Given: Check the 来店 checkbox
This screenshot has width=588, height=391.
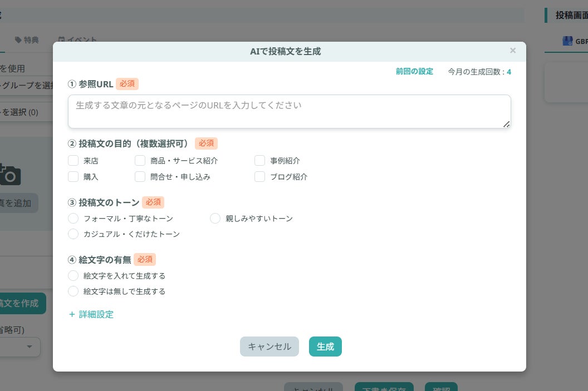Looking at the screenshot, I should point(73,161).
